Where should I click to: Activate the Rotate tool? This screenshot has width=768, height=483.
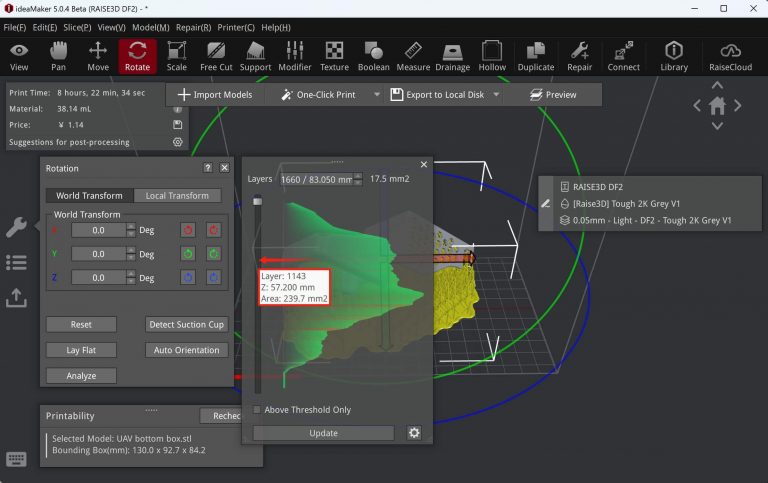click(x=137, y=57)
